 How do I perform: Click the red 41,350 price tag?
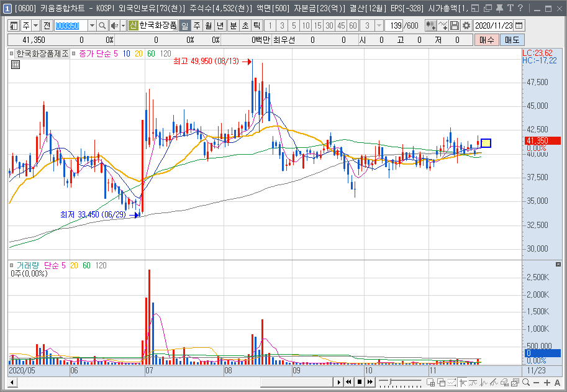tap(542, 140)
